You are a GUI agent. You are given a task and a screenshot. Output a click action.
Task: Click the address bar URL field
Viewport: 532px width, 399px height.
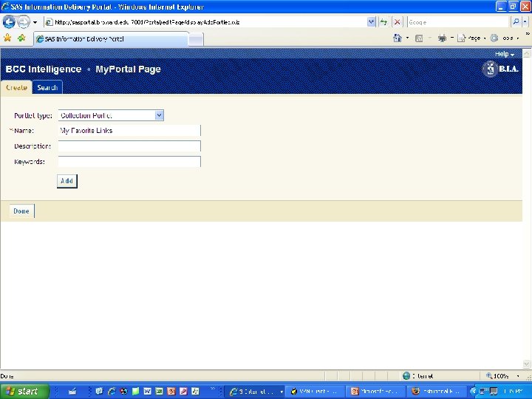point(205,22)
